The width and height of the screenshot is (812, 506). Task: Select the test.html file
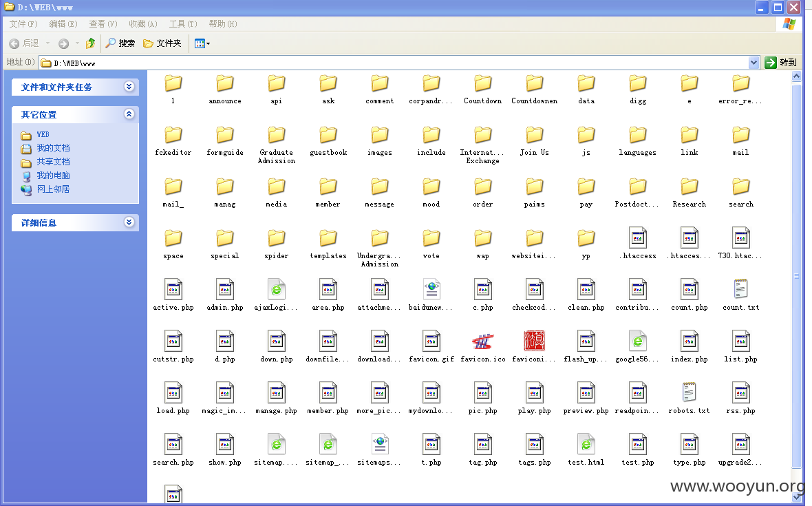pyautogui.click(x=586, y=450)
